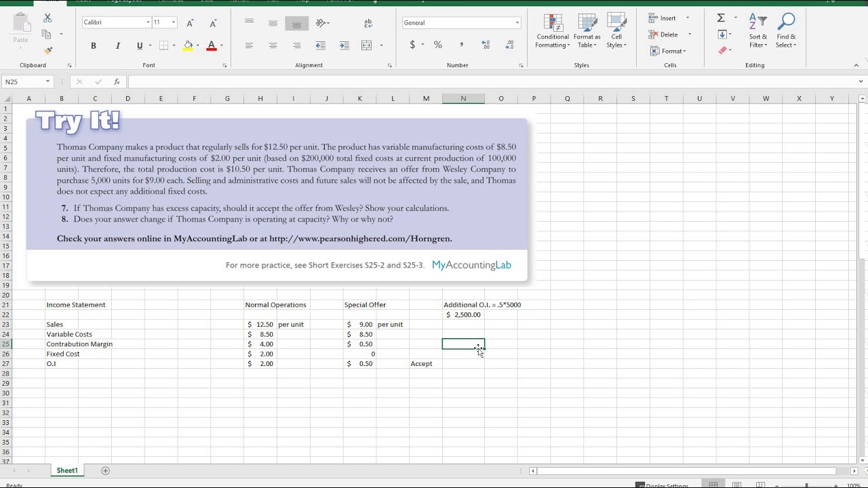868x488 pixels.
Task: Open Number format dialog launcher
Action: [521, 66]
